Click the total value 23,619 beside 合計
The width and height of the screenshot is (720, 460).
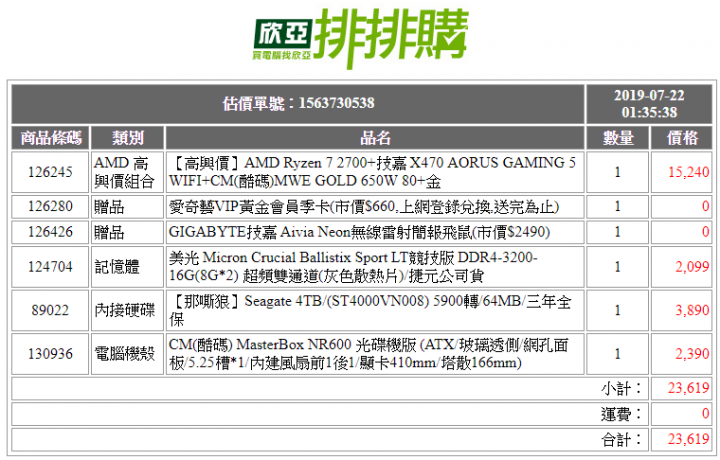pyautogui.click(x=688, y=439)
